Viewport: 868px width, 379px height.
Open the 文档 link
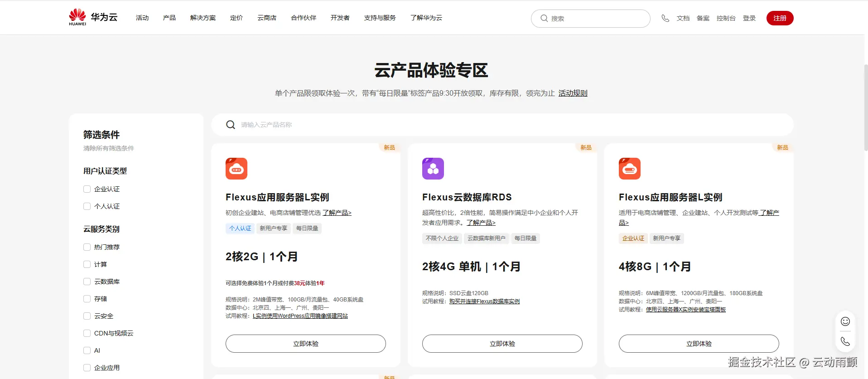click(x=683, y=18)
